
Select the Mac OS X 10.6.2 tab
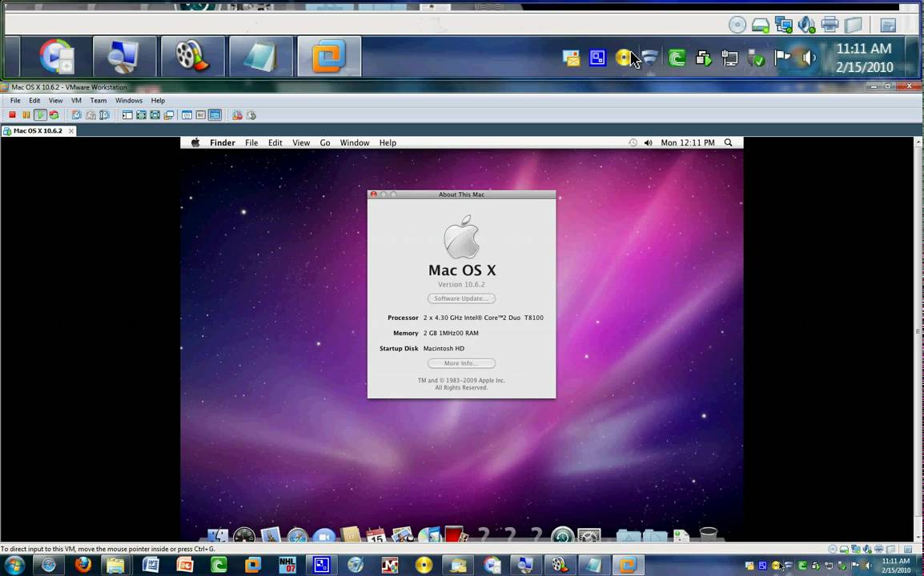click(x=38, y=130)
